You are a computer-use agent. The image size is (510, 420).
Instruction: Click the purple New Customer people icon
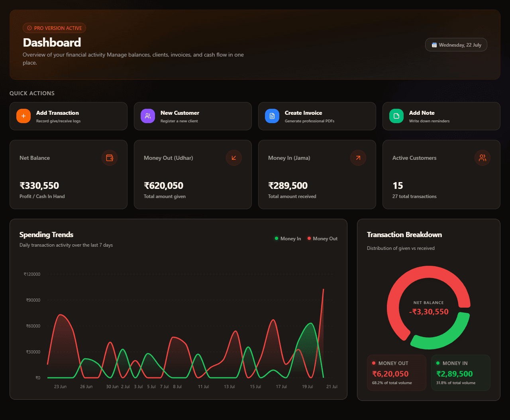coord(148,116)
